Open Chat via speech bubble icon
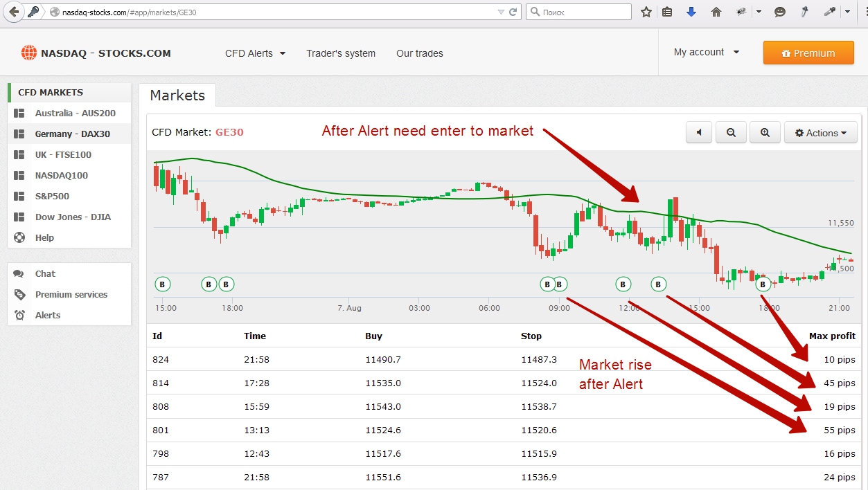Screen dimensions: 868x490 [x=19, y=273]
